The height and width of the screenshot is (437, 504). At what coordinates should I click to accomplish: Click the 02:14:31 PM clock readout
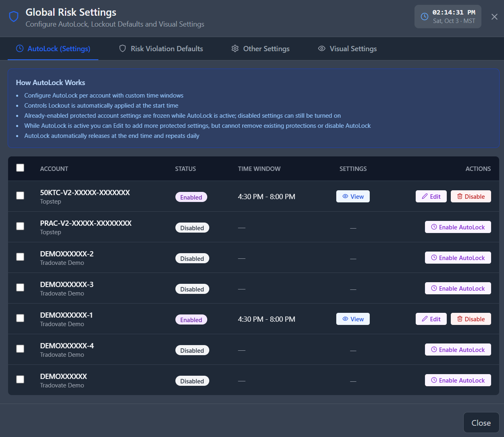[x=454, y=12]
